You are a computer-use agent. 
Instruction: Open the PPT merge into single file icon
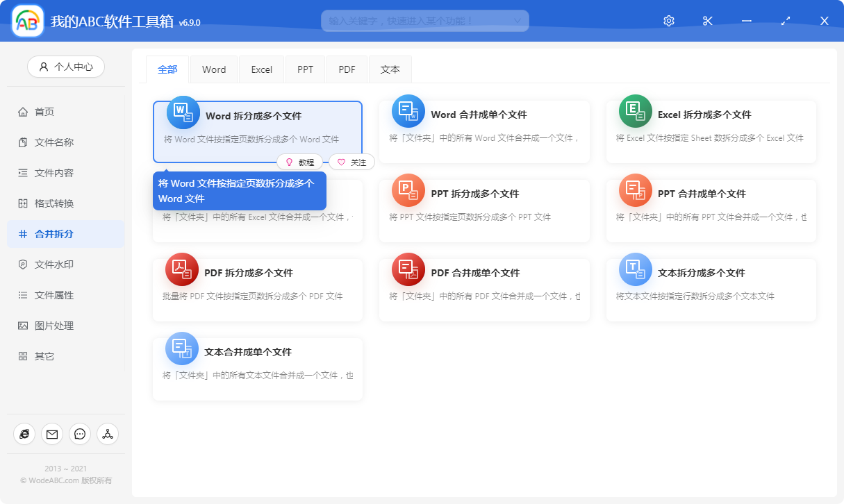[636, 190]
